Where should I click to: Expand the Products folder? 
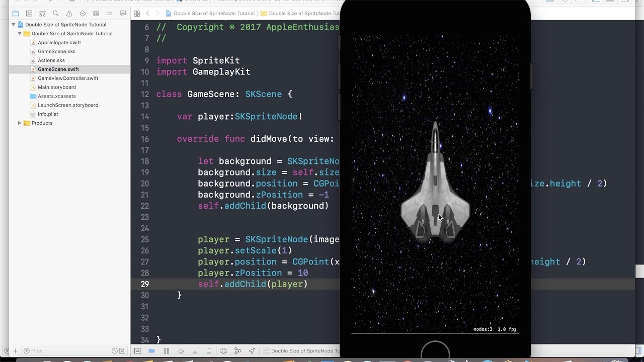pyautogui.click(x=20, y=123)
